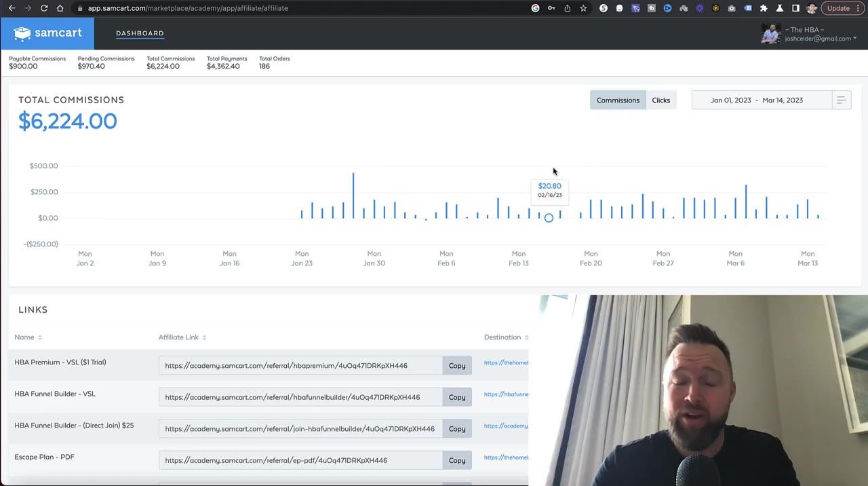Open the camera extension icon
The image size is (868, 486).
pyautogui.click(x=732, y=8)
